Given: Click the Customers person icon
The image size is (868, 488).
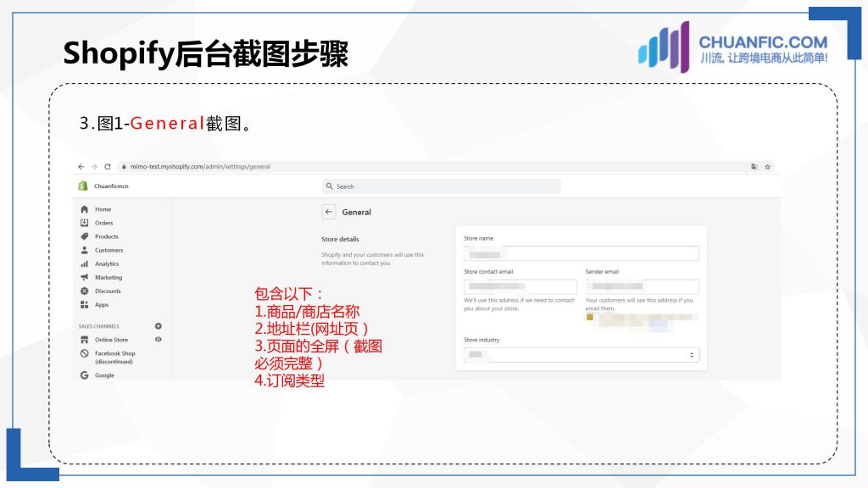Looking at the screenshot, I should (84, 250).
